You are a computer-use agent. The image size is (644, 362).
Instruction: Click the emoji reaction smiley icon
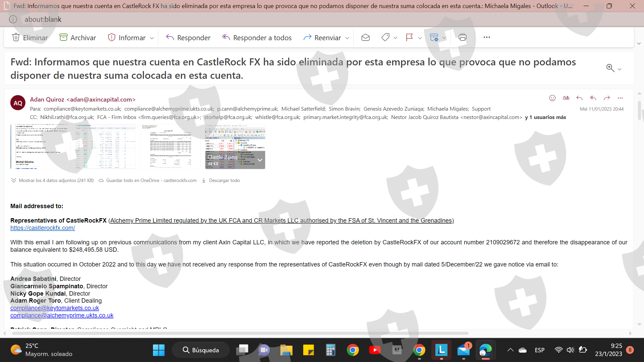pos(552,98)
